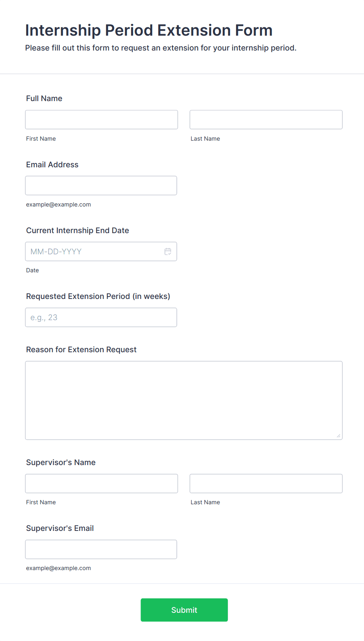Select the Supervisor's Email input box

pyautogui.click(x=101, y=549)
